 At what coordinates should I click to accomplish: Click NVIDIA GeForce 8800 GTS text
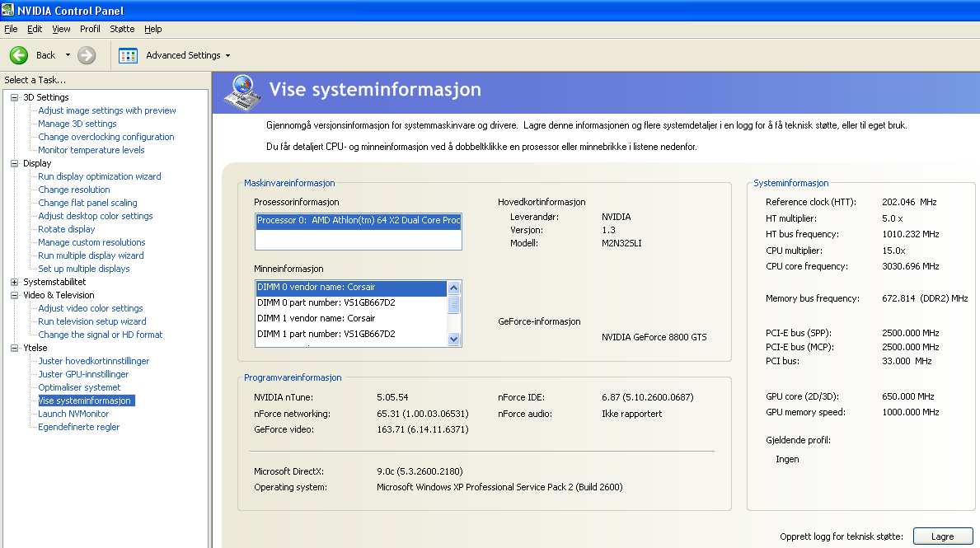[654, 337]
